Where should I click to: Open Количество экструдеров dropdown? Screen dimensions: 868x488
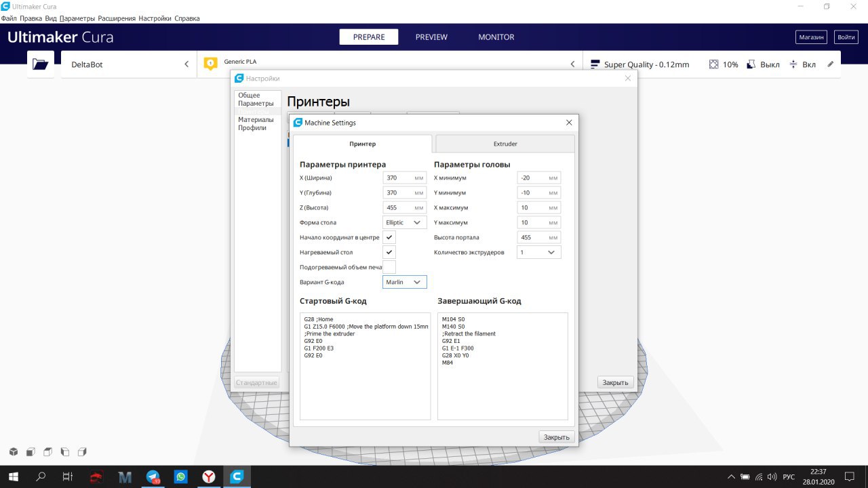point(539,252)
